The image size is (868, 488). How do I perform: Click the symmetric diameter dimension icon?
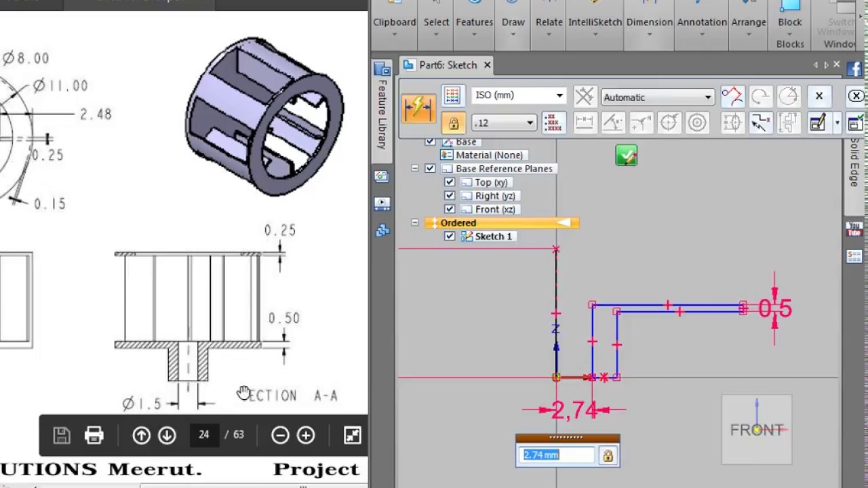click(732, 123)
